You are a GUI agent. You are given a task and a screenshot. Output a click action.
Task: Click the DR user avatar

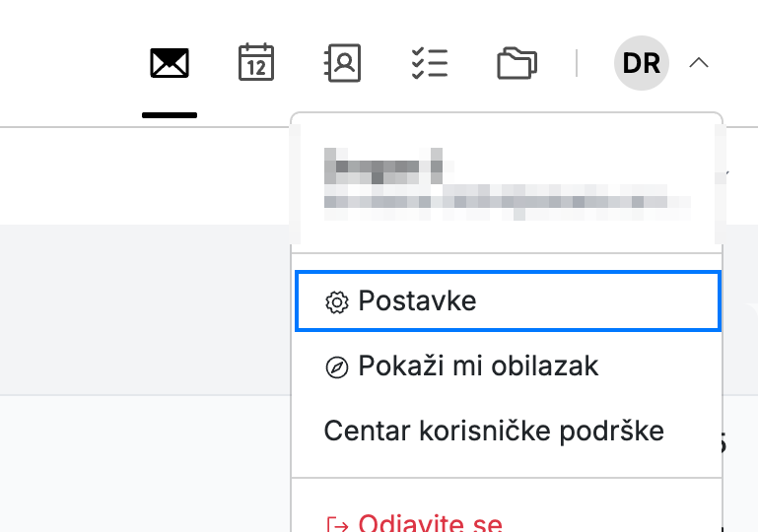[642, 63]
